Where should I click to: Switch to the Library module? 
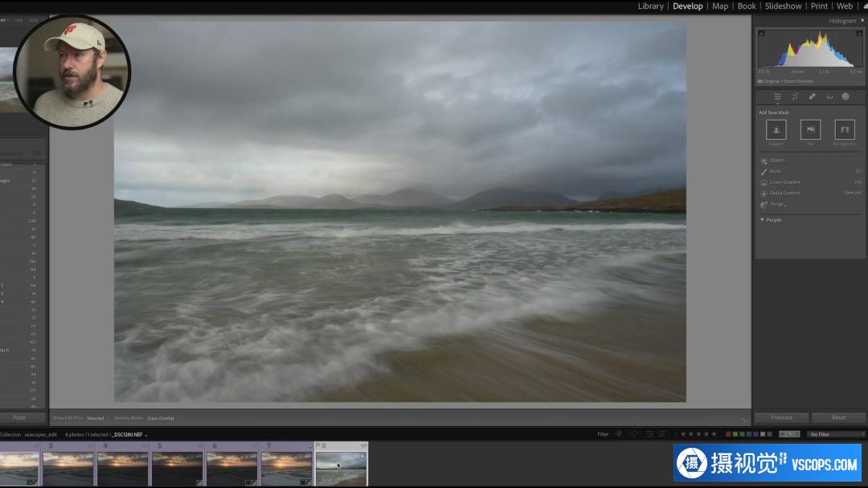(x=650, y=6)
